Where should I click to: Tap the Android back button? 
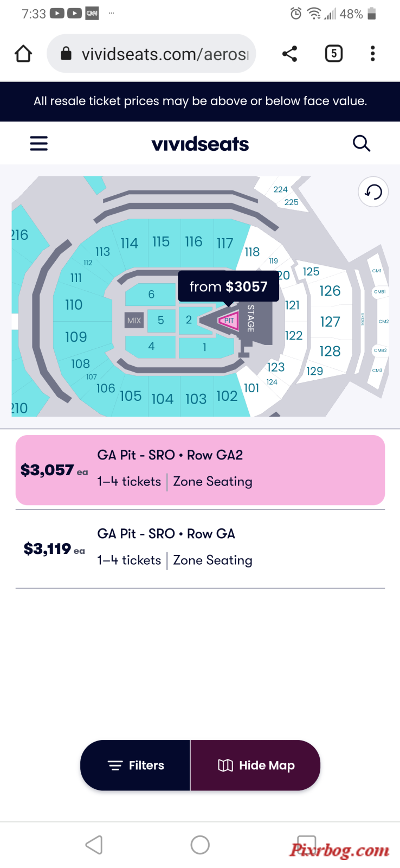(94, 845)
